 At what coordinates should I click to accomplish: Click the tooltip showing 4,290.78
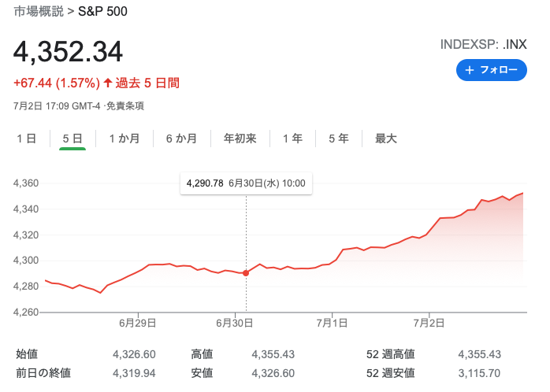click(246, 183)
